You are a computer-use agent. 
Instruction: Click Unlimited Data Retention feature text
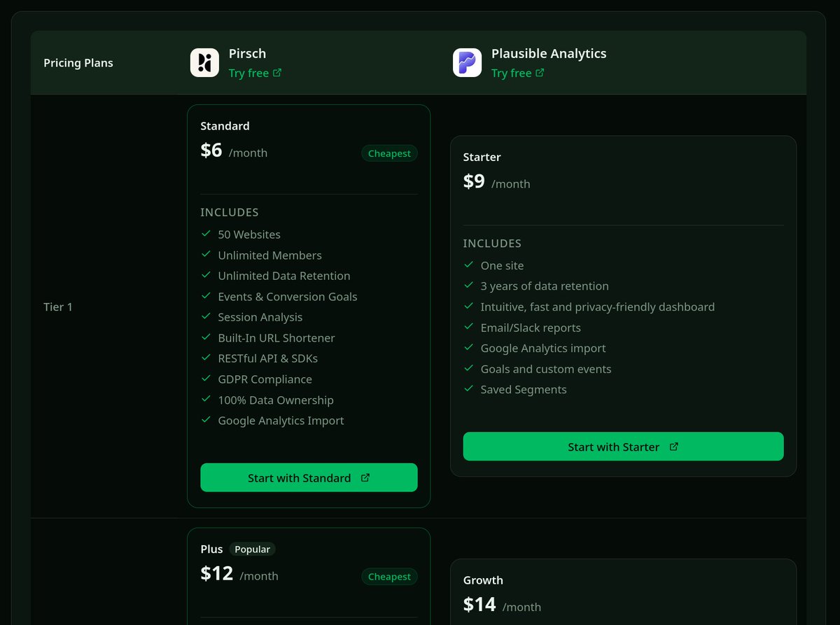click(x=284, y=276)
